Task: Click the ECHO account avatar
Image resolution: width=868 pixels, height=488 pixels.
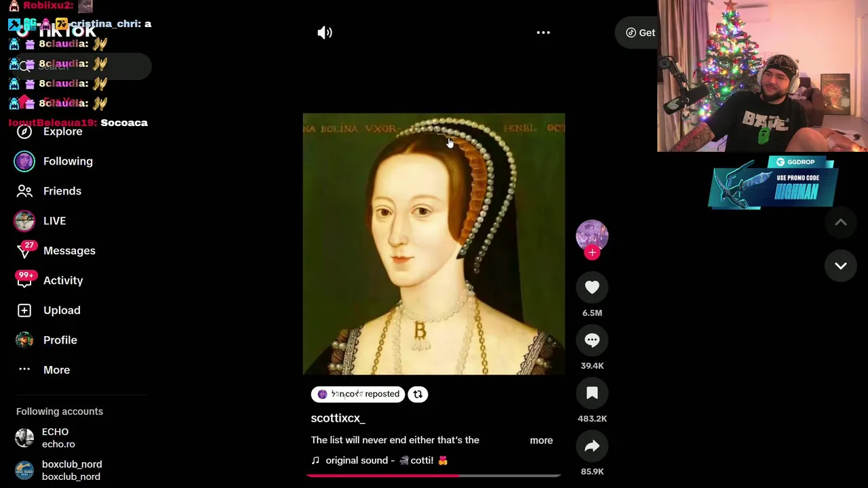Action: [24, 438]
